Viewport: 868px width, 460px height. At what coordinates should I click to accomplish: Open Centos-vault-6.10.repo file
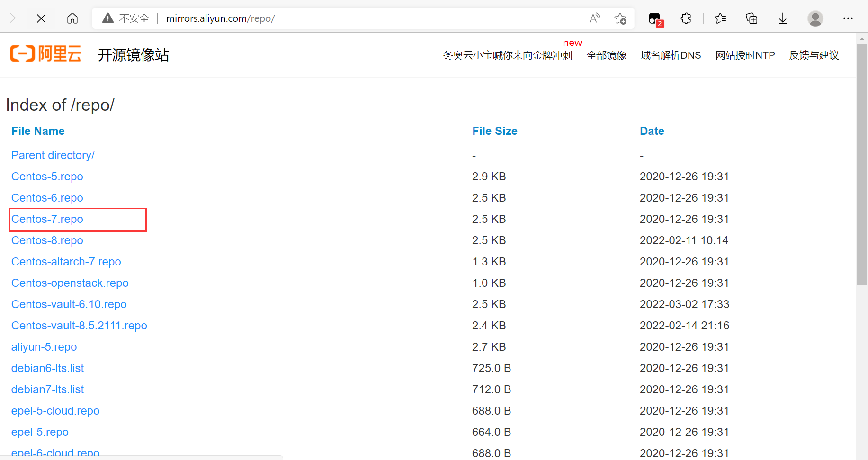point(69,304)
